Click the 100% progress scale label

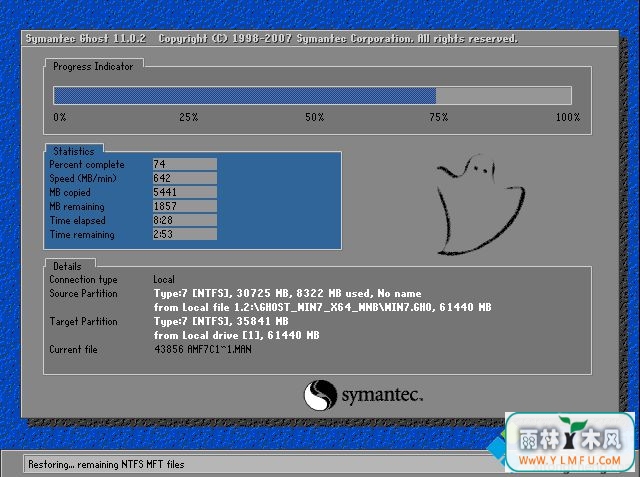tap(568, 118)
